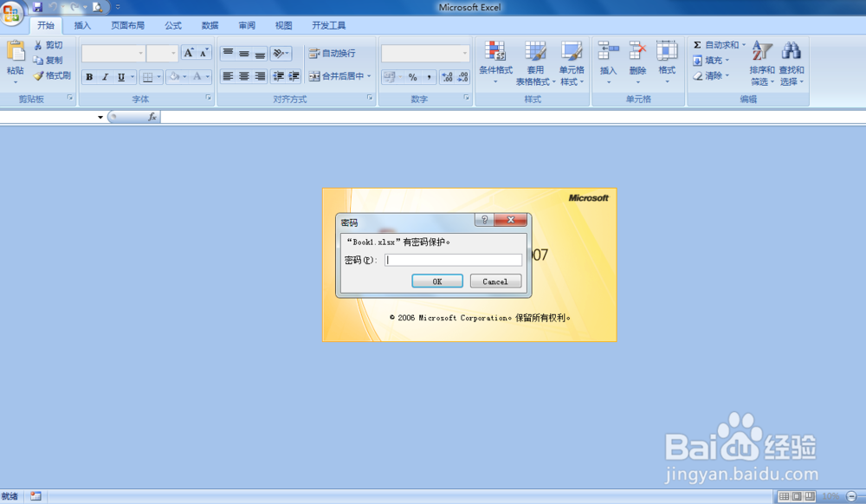Align text to middle of cell
Image resolution: width=866 pixels, height=504 pixels.
(244, 53)
